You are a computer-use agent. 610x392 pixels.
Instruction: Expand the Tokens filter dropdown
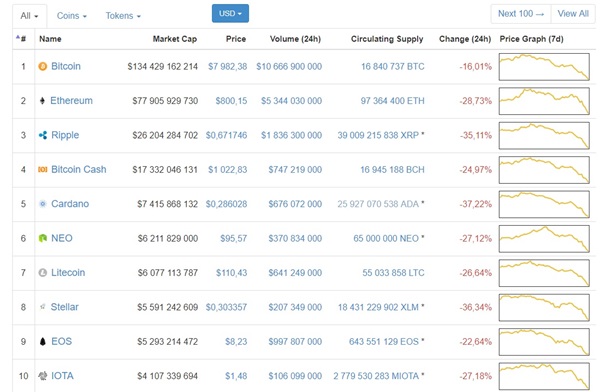[x=123, y=16]
